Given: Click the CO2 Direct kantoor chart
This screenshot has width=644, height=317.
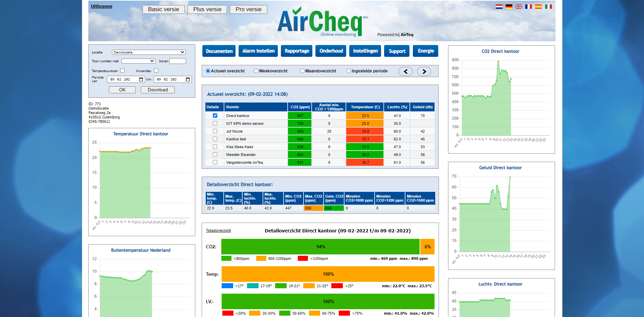Looking at the screenshot, I should tap(501, 99).
